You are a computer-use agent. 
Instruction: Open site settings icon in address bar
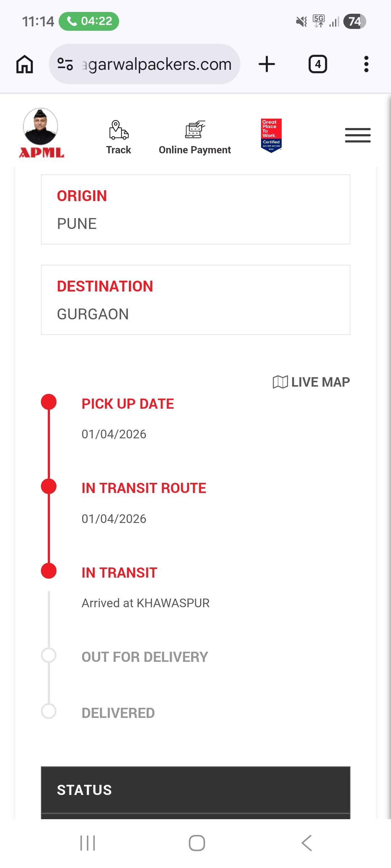point(65,64)
